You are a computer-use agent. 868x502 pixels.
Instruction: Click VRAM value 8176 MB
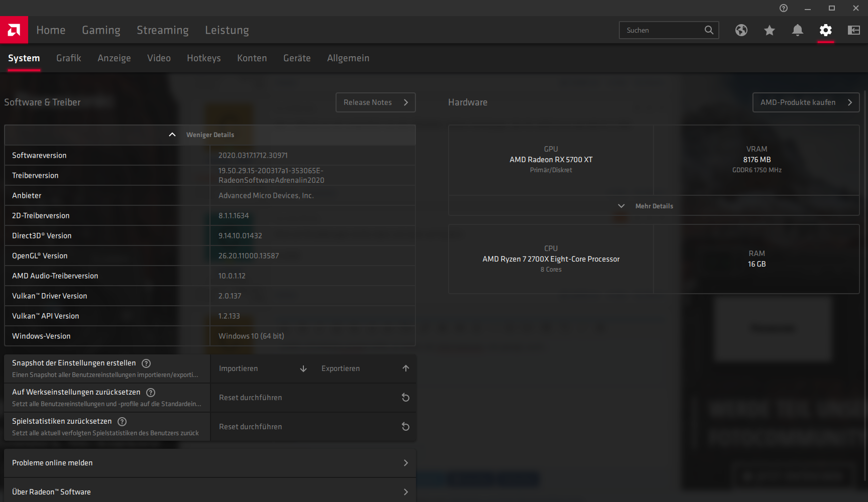coord(757,160)
